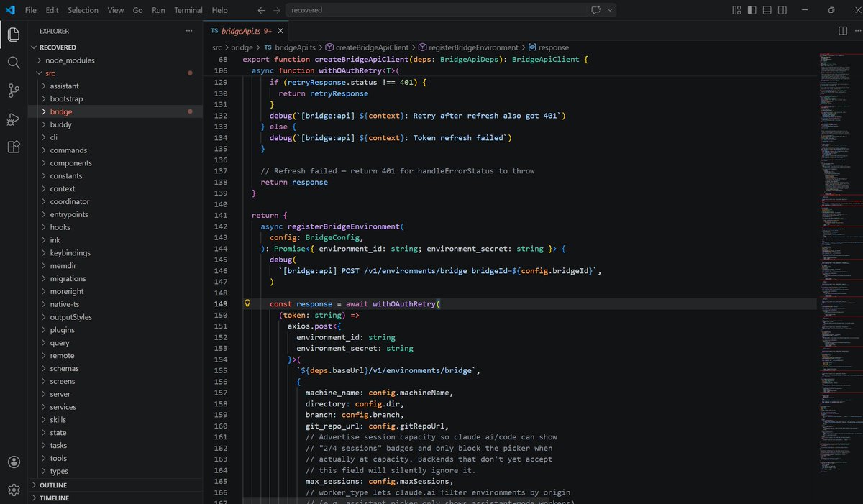Click bridgeApi.ts in the breadcrumb
Screen dimensions: 863x504
tap(295, 47)
